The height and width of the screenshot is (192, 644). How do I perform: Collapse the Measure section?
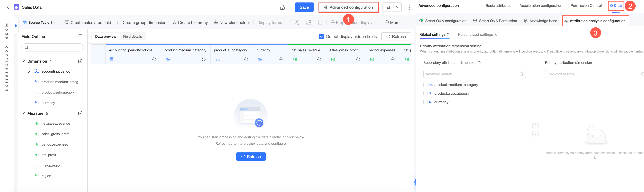pyautogui.click(x=23, y=113)
